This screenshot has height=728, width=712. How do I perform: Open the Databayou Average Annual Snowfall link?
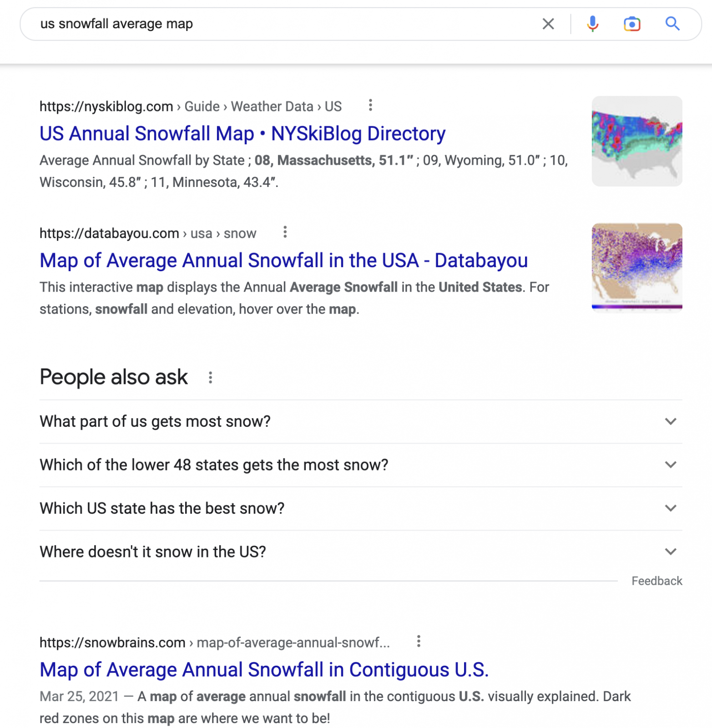(283, 261)
